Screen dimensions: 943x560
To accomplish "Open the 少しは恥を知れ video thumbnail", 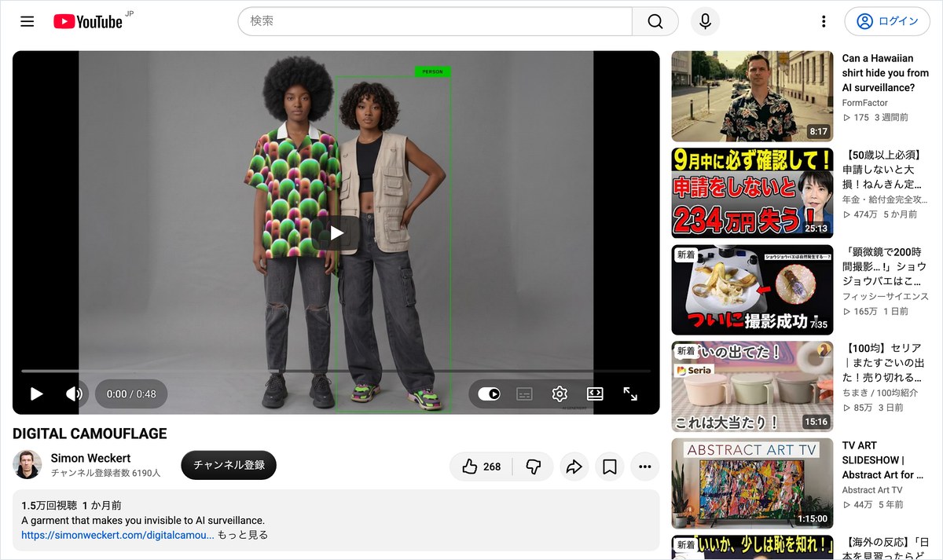I will tap(752, 547).
